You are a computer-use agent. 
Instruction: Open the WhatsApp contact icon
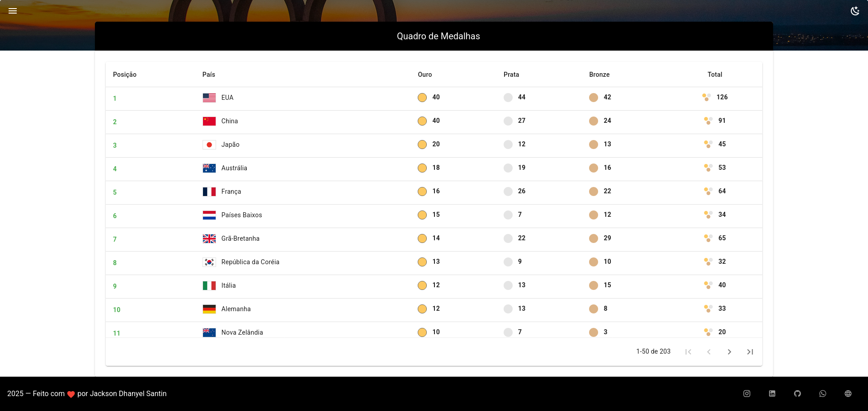[823, 394]
